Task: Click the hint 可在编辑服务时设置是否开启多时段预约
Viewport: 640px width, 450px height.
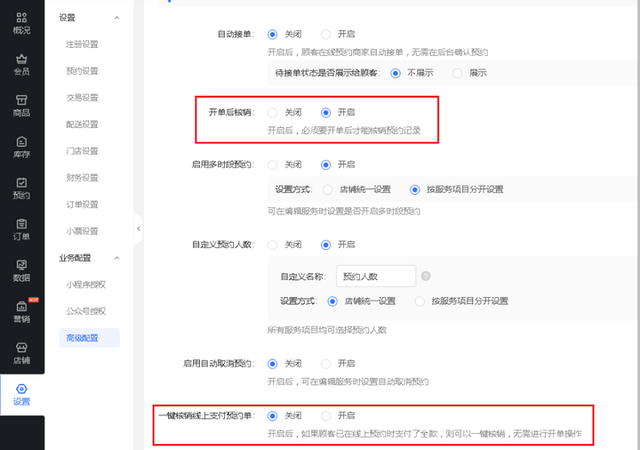Action: (344, 211)
